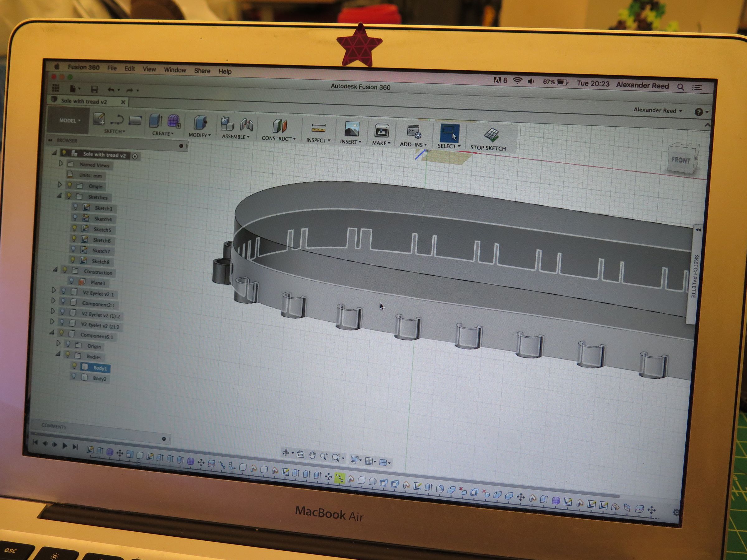747x560 pixels.
Task: Click the FRONT face of view cube
Action: 680,160
